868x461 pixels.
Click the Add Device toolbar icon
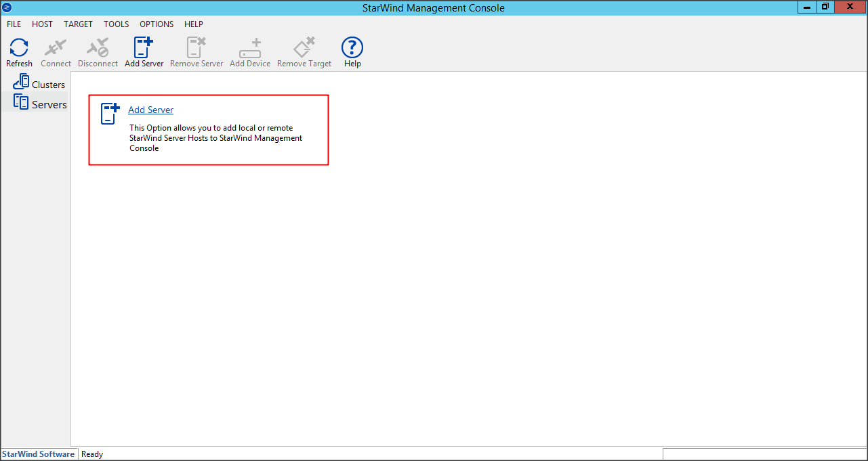tap(250, 48)
